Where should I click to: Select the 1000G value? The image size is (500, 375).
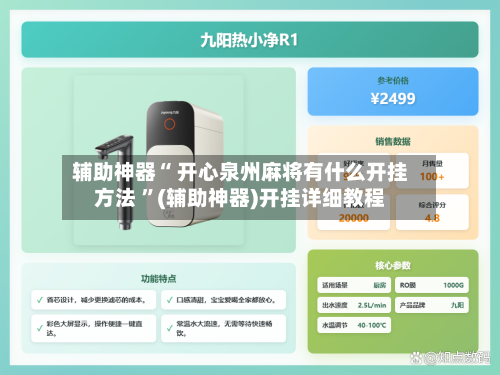point(453,285)
